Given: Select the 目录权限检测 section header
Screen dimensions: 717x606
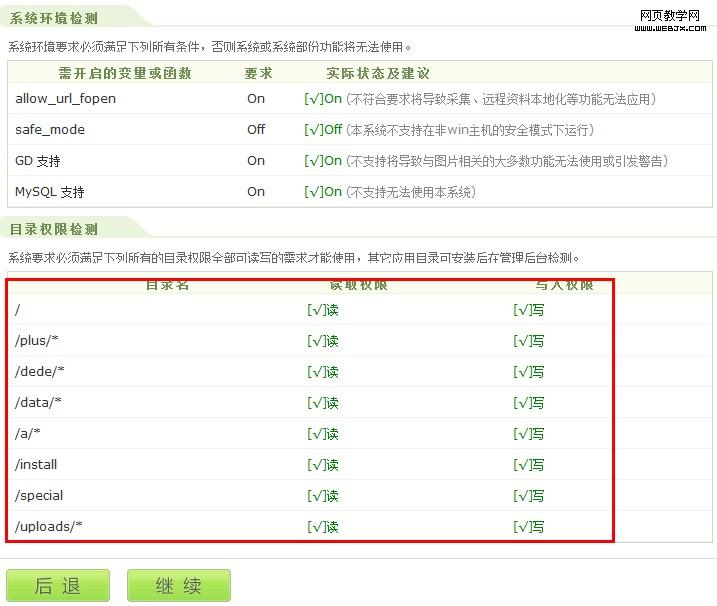Looking at the screenshot, I should pyautogui.click(x=54, y=229).
